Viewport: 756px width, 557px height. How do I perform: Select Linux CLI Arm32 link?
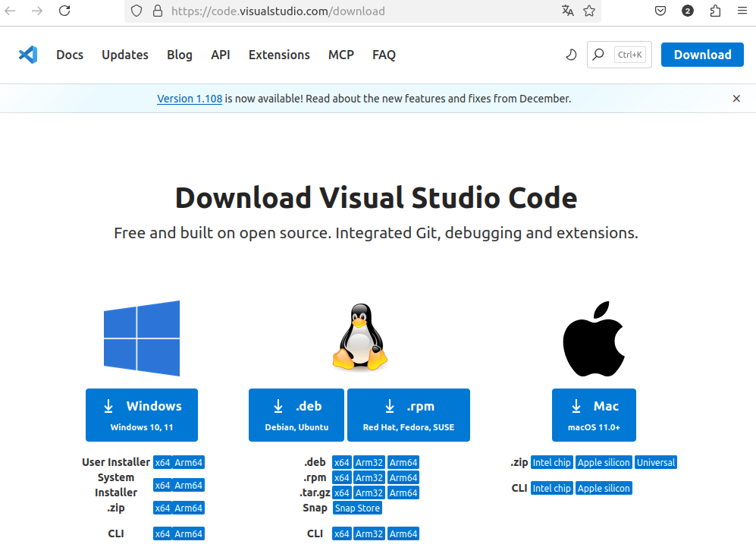click(x=369, y=533)
